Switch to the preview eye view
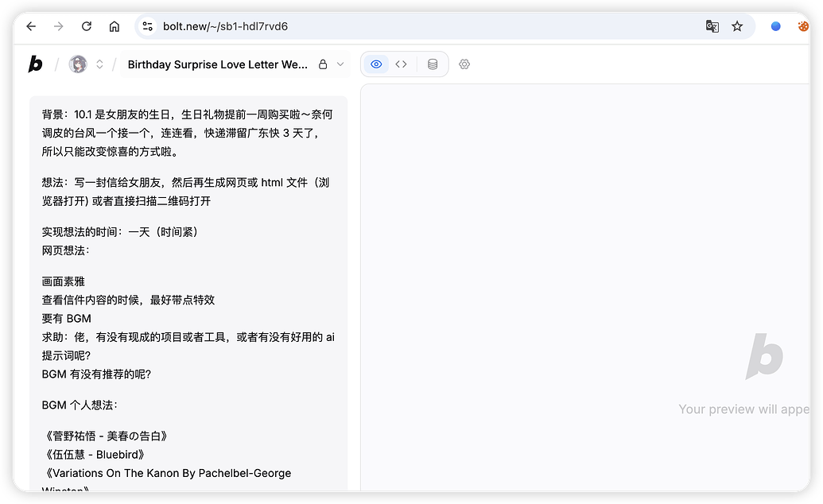823x504 pixels. [376, 64]
